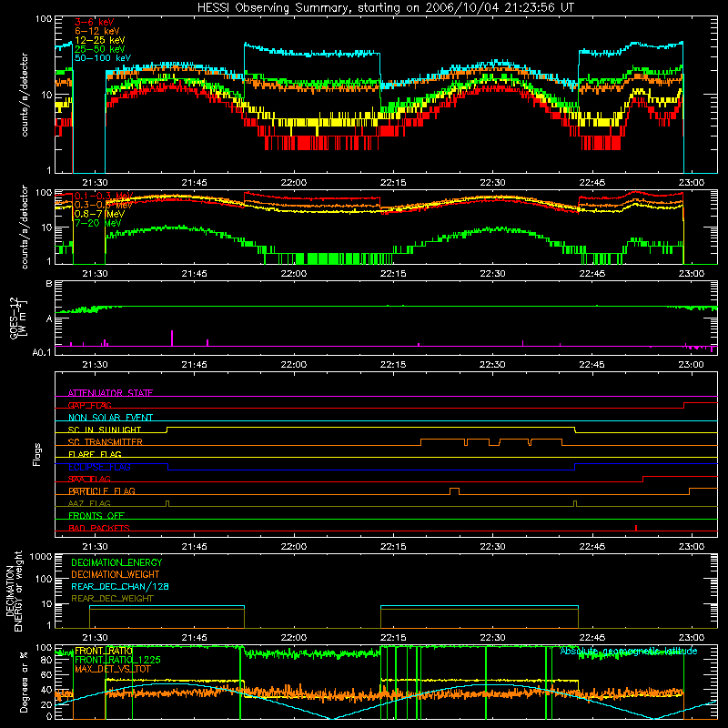Click the Degrees or % axis title

24,682
